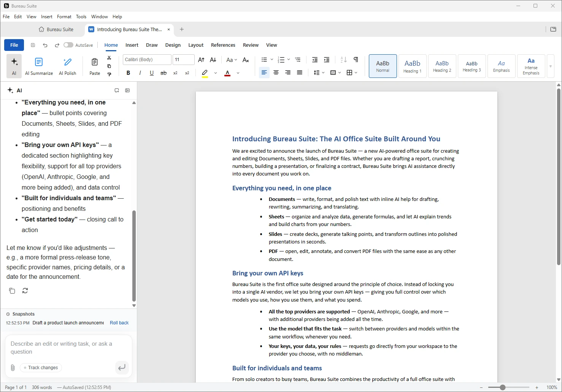The image size is (562, 392).
Task: Decrease paragraph indent
Action: click(x=315, y=60)
